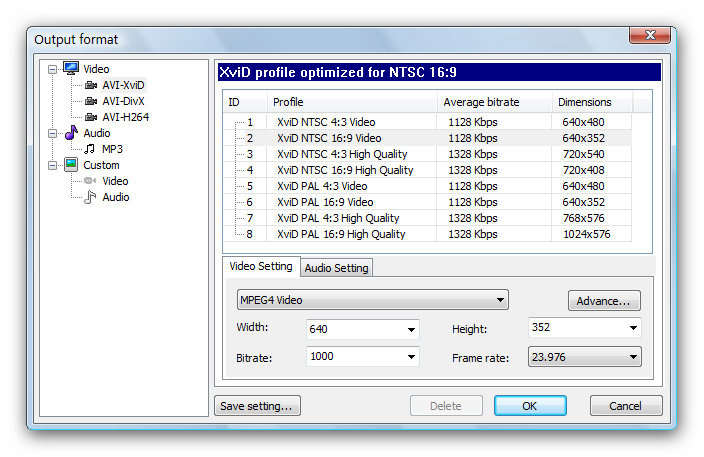The height and width of the screenshot is (457, 704).
Task: Select Video under the Custom node
Action: pos(115,181)
